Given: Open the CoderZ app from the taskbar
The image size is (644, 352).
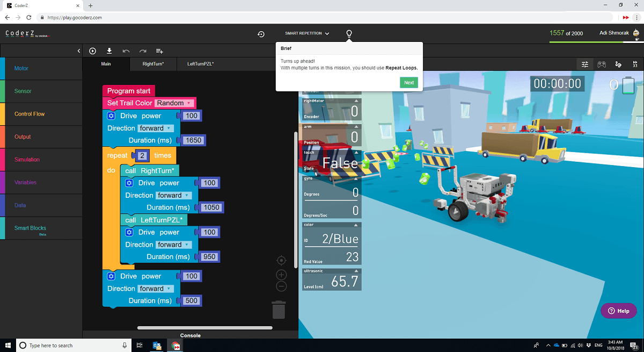Looking at the screenshot, I should click(x=175, y=346).
